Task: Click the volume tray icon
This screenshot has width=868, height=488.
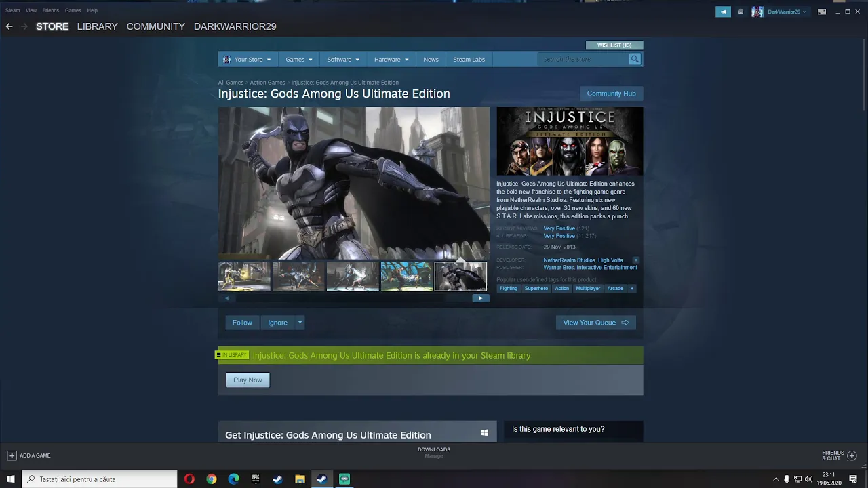Action: click(x=808, y=479)
